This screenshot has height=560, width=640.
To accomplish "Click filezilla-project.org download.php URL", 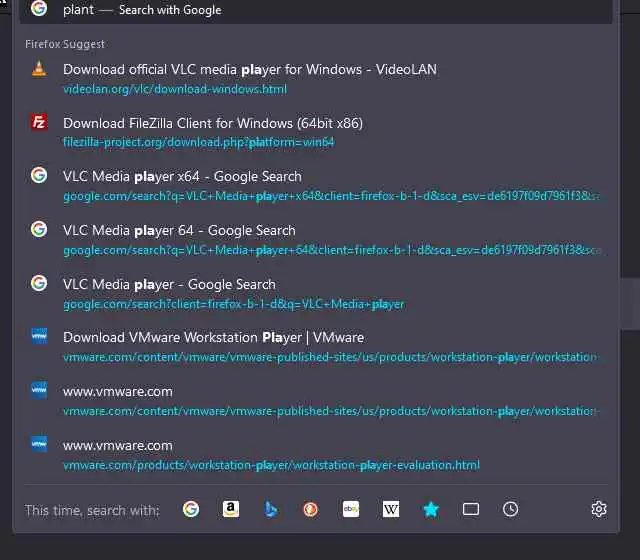I will click(x=199, y=142).
